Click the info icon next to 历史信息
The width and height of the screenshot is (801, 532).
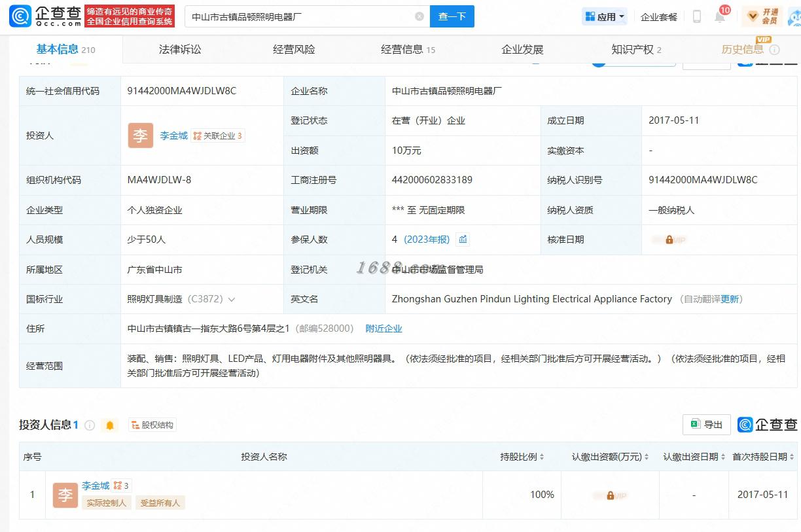tap(774, 50)
